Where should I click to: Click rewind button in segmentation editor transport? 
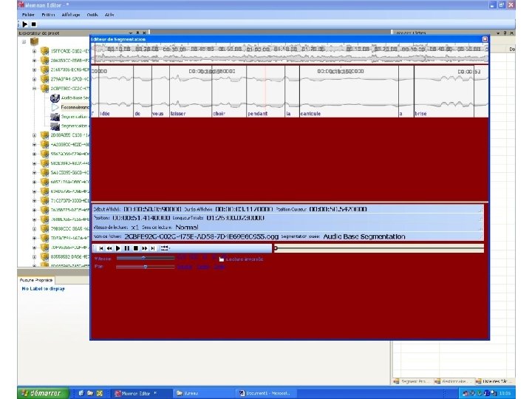109,248
